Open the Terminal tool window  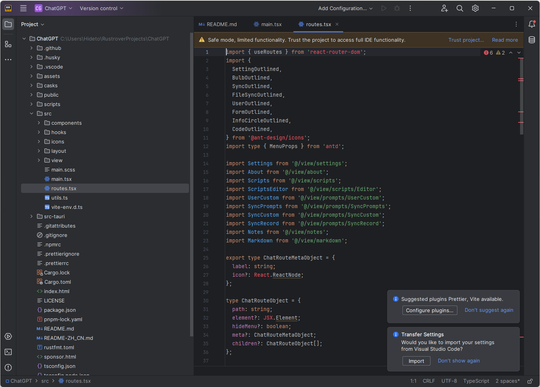[x=8, y=352]
